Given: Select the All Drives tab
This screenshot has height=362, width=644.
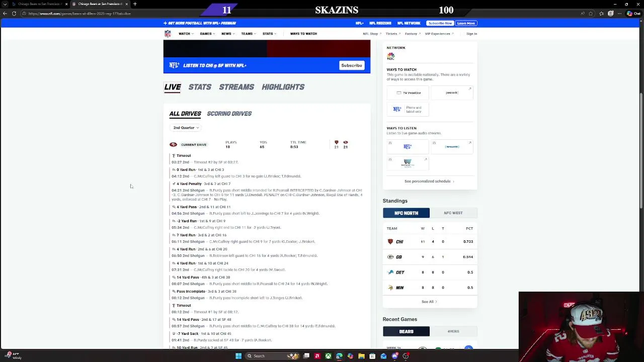Looking at the screenshot, I should (185, 114).
